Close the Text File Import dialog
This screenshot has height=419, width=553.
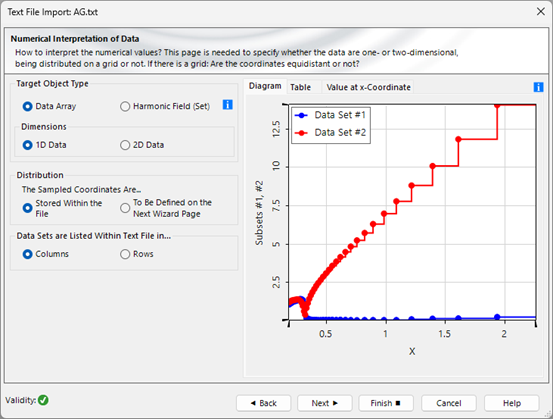540,12
